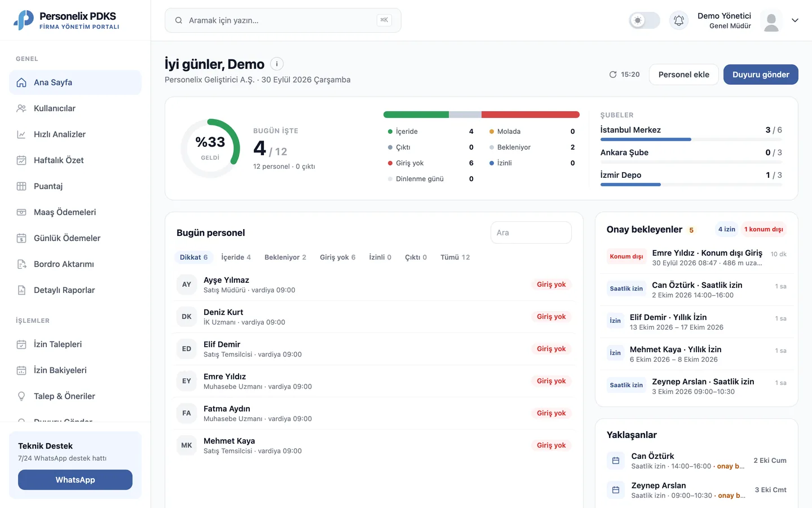
Task: Open Ayşe Yılmaz personnel row
Action: tap(374, 284)
